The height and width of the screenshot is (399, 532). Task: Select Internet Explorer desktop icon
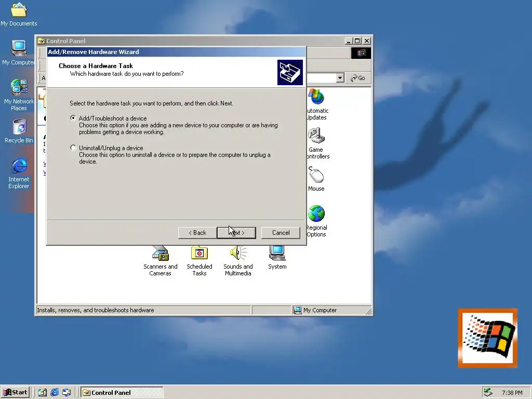[x=19, y=173]
